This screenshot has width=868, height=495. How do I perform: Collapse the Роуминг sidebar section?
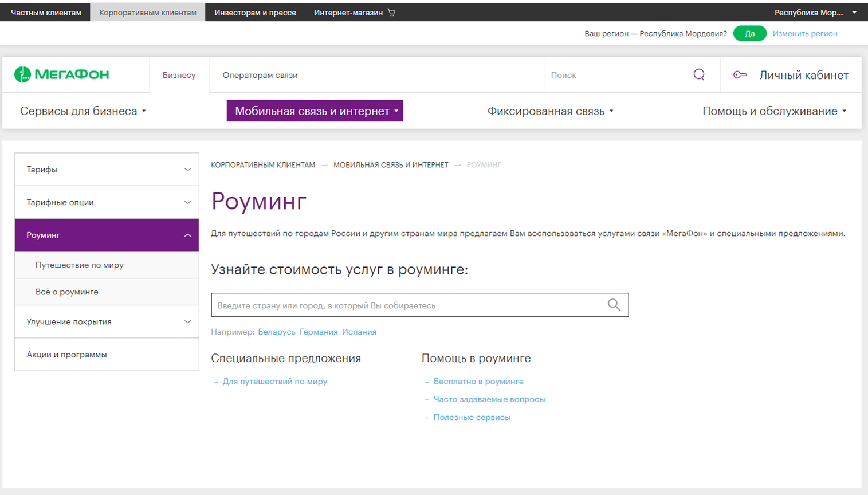(107, 235)
